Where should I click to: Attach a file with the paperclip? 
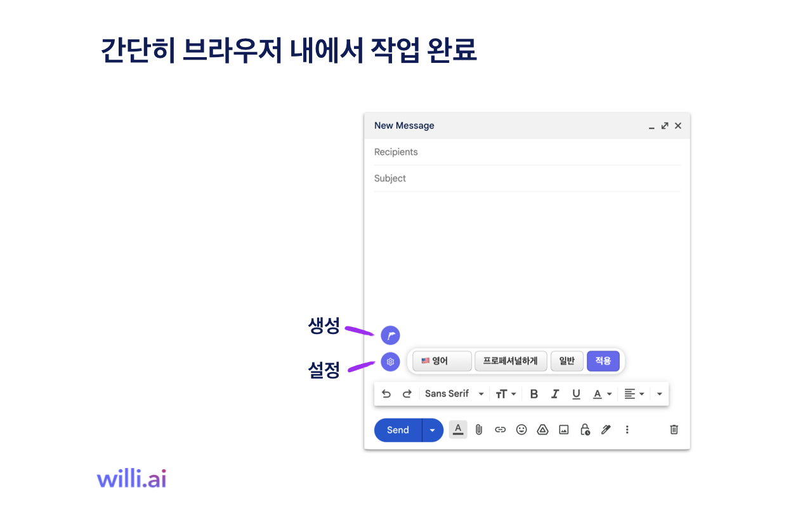(479, 430)
